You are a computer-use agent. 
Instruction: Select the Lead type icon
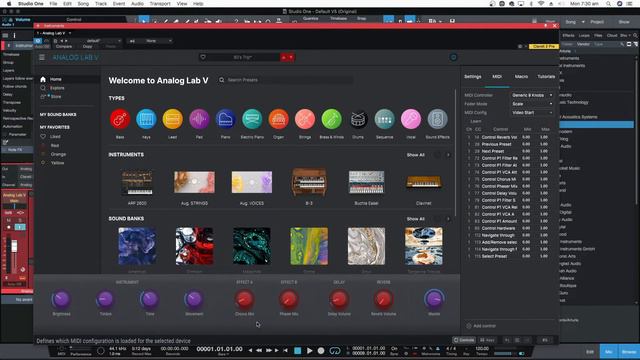click(173, 119)
